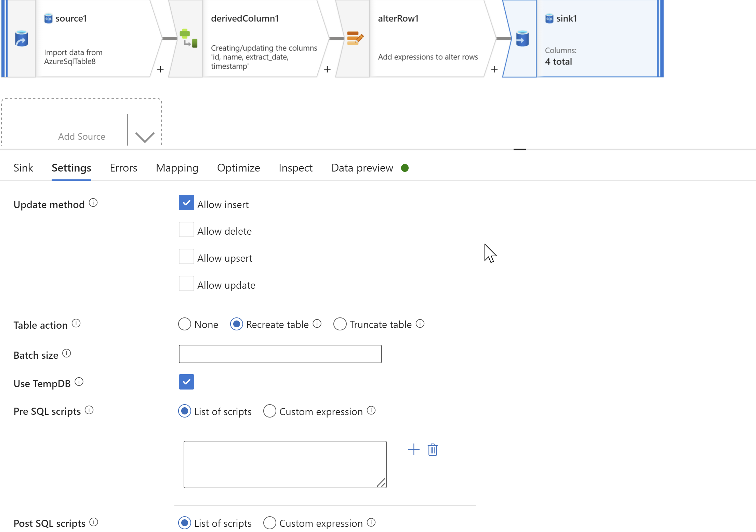Image resolution: width=756 pixels, height=532 pixels.
Task: Enable the Allow upsert checkbox
Action: tap(186, 257)
